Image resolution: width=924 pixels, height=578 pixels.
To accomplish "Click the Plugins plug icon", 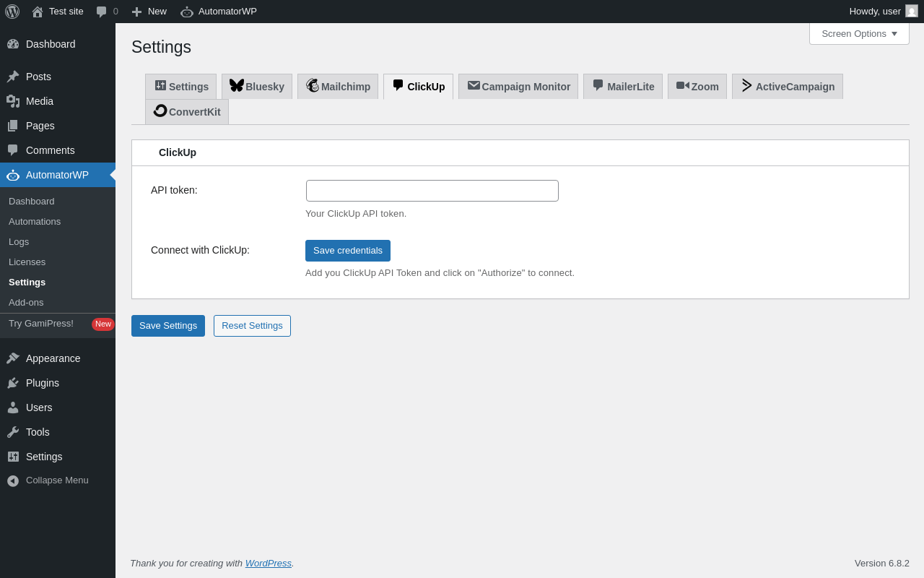I will pyautogui.click(x=13, y=383).
